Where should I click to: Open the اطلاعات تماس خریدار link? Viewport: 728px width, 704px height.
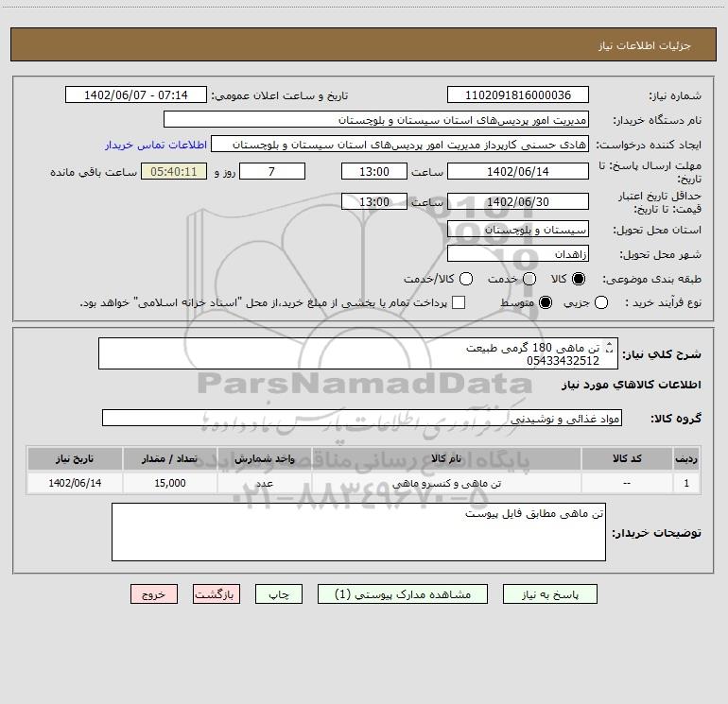pos(156,145)
